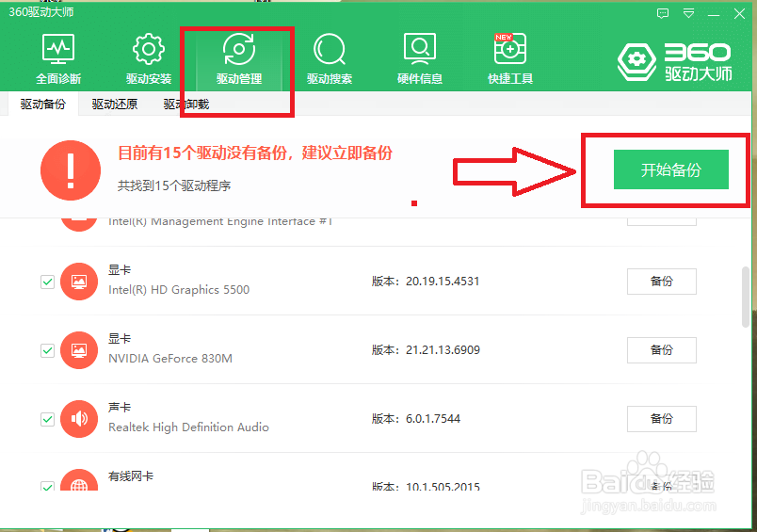Select the text 版本: 21.21.13.6909
Screen dimensions: 757x532
pyautogui.click(x=426, y=350)
